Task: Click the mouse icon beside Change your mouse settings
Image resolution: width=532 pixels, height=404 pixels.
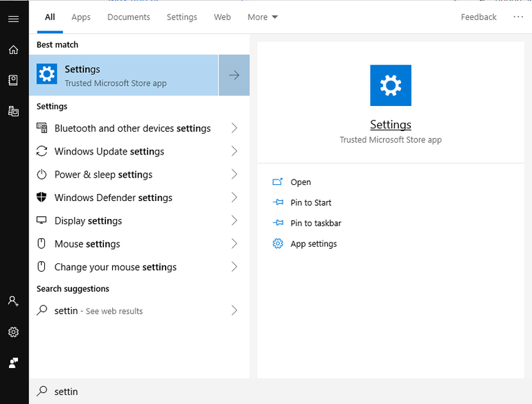Action: [42, 267]
